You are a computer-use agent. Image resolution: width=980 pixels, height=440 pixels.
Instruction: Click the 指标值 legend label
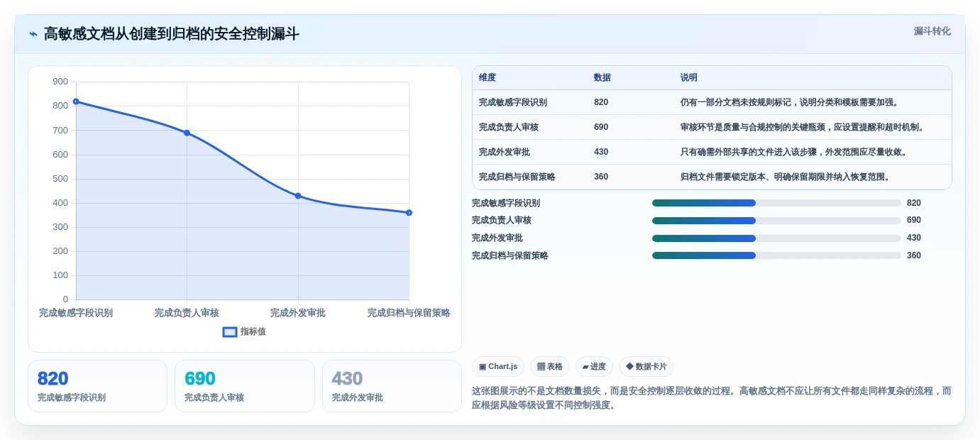coord(253,332)
